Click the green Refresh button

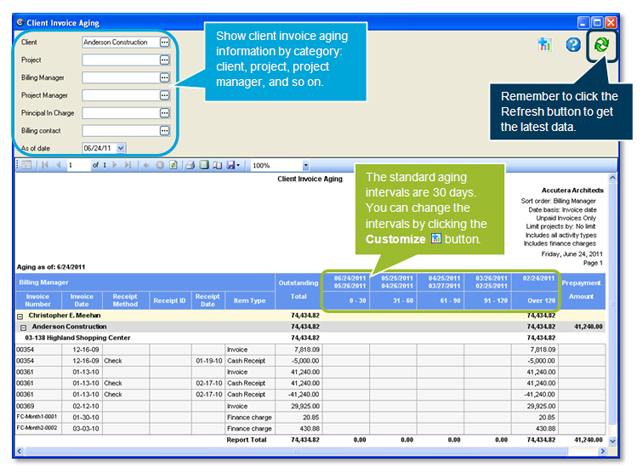(603, 45)
